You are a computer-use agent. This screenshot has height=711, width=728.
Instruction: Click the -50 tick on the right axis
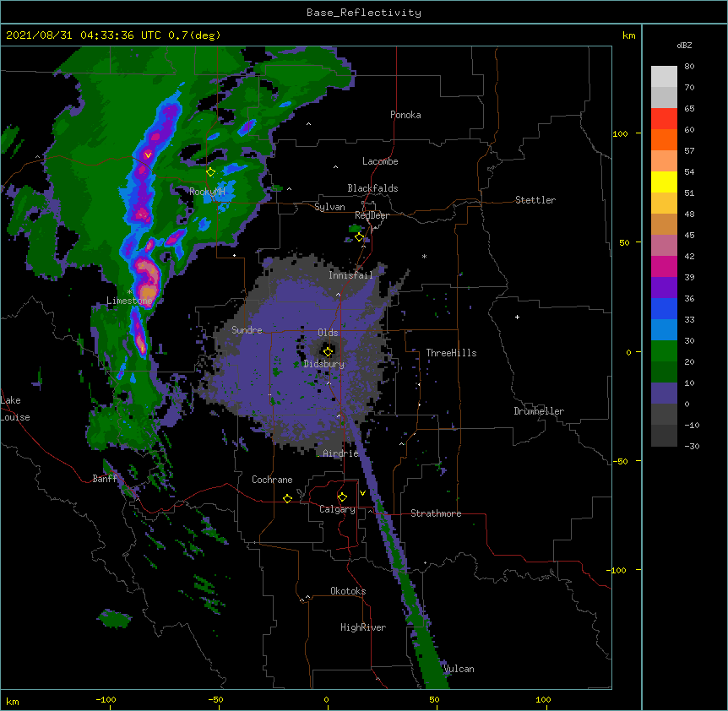(x=620, y=461)
